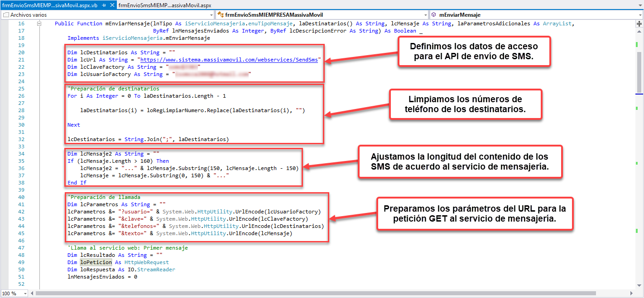The height and width of the screenshot is (298, 644).
Task: Close the frmEnvioSms aspx.vb tab
Action: pyautogui.click(x=113, y=5)
